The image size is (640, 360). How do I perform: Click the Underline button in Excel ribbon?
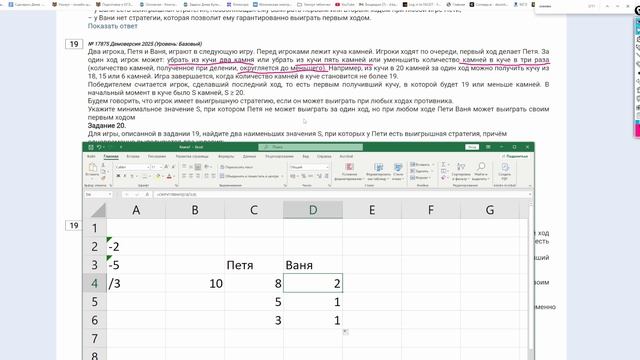[x=131, y=176]
